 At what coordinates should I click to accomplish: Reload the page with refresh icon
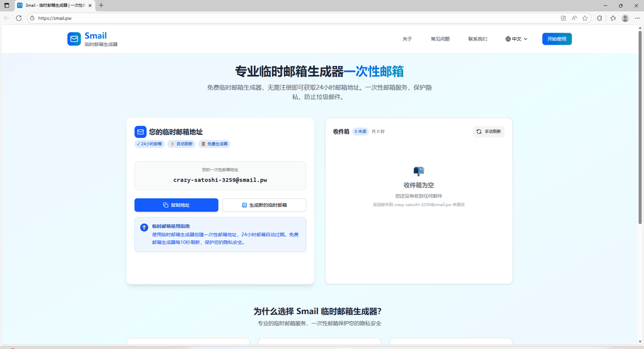tap(19, 18)
